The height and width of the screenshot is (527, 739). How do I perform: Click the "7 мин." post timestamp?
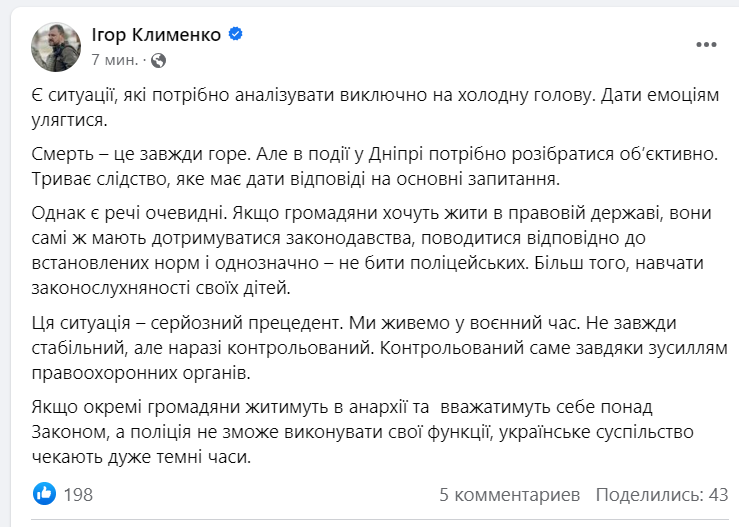coord(114,60)
